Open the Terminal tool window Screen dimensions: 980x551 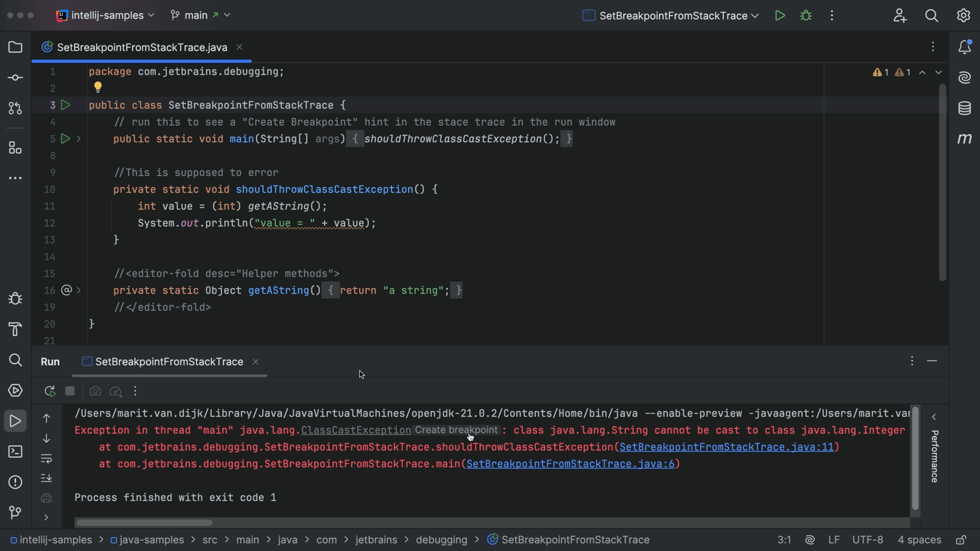click(15, 451)
